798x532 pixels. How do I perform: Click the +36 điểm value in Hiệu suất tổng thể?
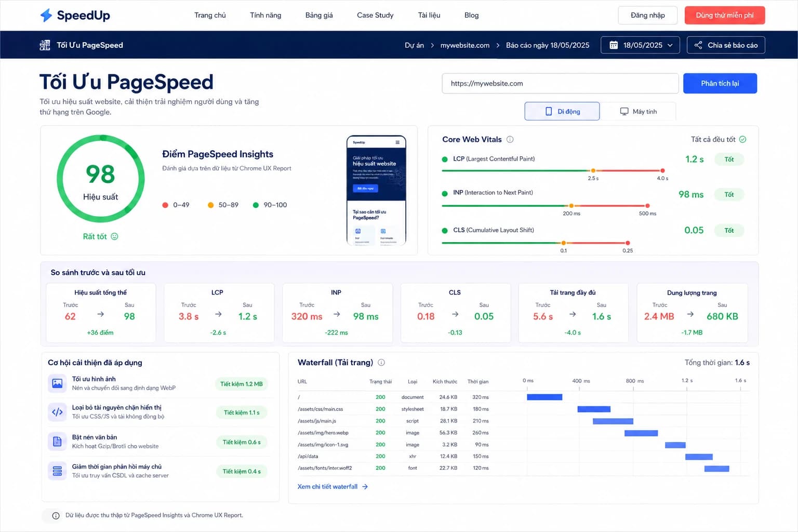click(100, 332)
